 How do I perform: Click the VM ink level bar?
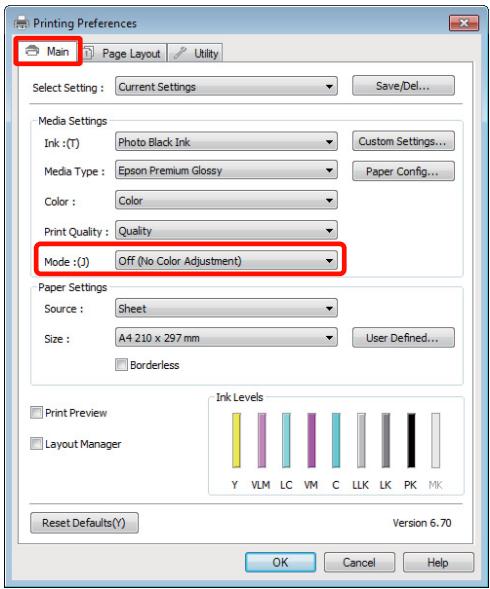pos(311,440)
